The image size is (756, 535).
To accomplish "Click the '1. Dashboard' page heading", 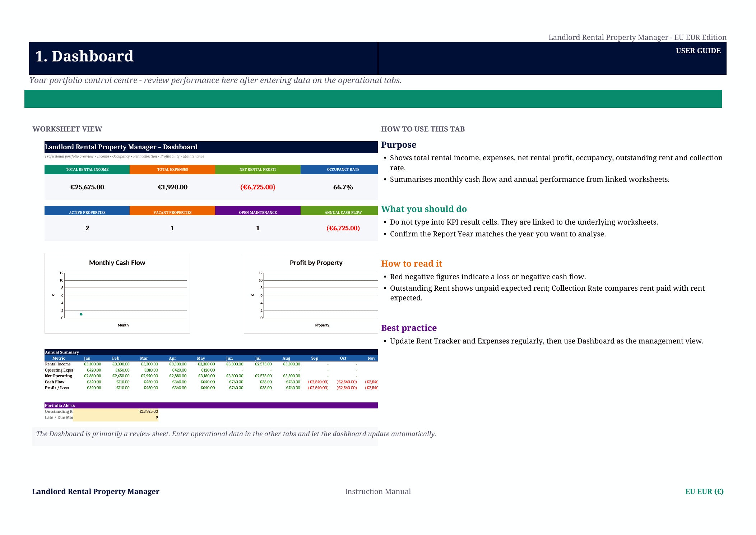I will 84,56.
